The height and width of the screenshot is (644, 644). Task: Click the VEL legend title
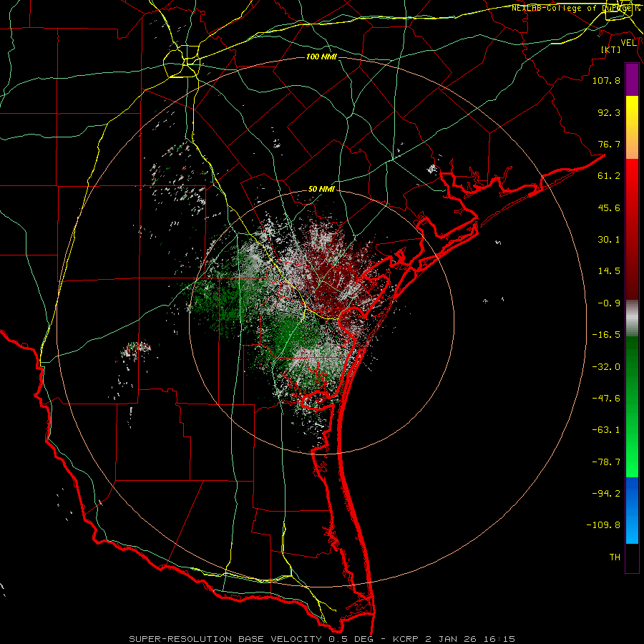pyautogui.click(x=628, y=43)
